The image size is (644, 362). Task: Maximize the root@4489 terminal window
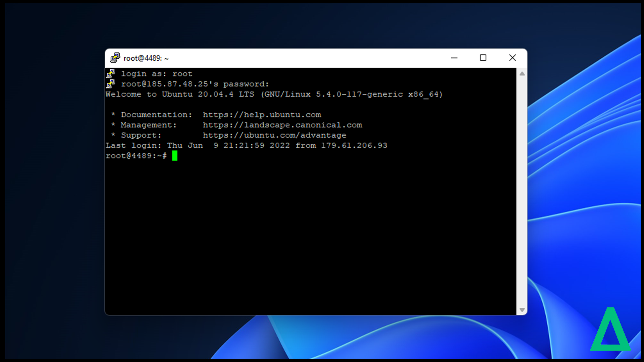click(483, 58)
